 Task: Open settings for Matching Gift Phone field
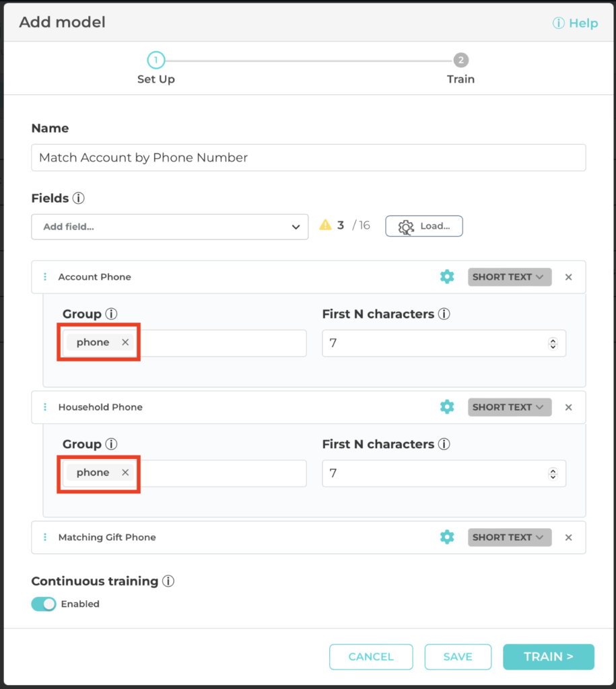click(447, 537)
